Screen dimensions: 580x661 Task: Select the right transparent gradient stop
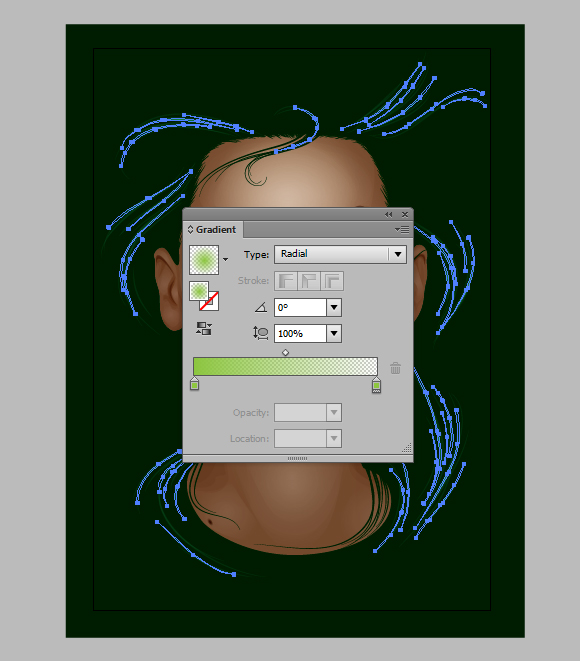[x=376, y=385]
